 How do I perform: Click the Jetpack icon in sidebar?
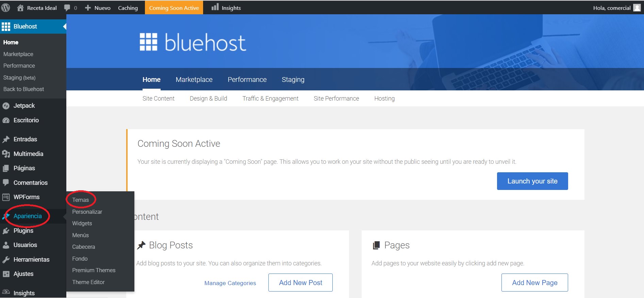click(x=6, y=106)
